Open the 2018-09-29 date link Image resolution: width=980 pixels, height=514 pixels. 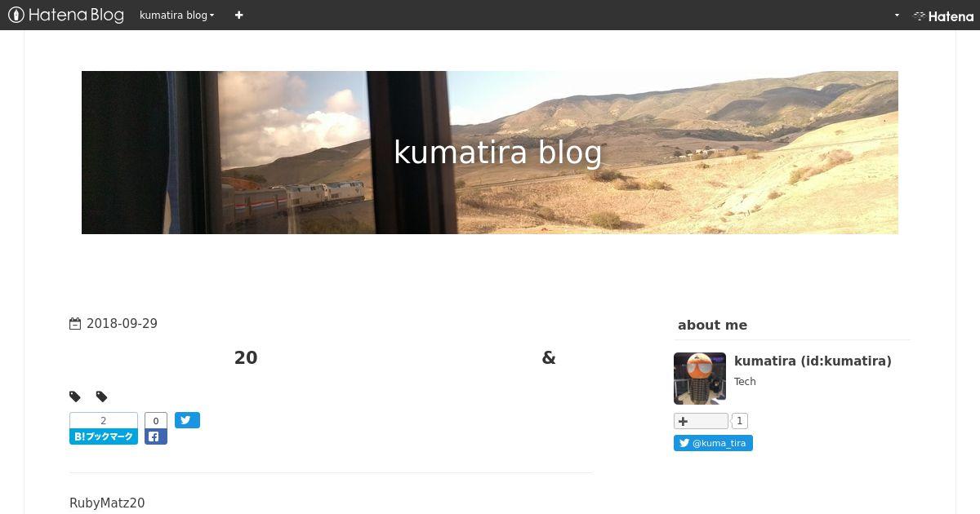[122, 324]
